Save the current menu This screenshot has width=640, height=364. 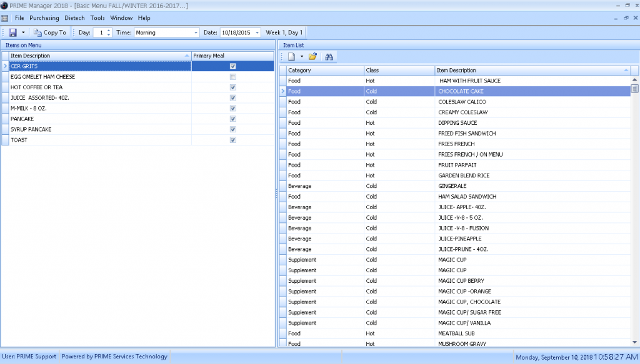click(x=12, y=32)
